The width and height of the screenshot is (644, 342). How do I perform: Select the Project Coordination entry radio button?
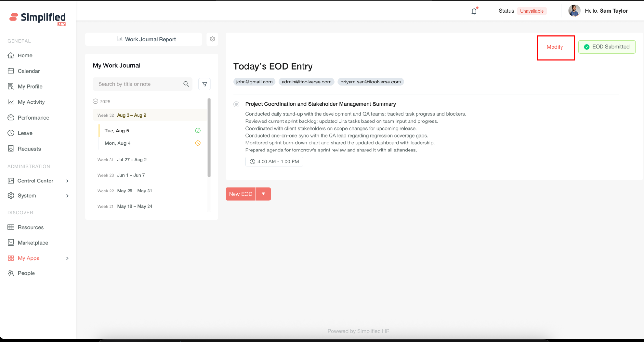point(236,104)
